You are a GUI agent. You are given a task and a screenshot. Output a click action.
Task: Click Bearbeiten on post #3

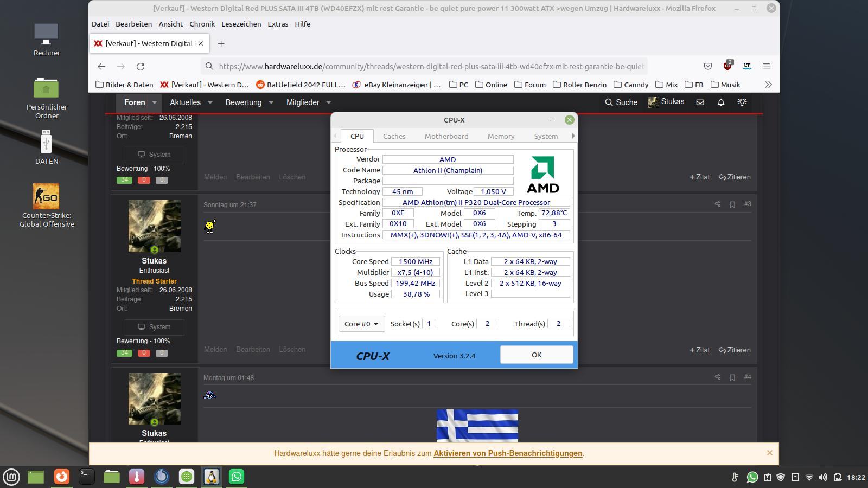(x=253, y=349)
